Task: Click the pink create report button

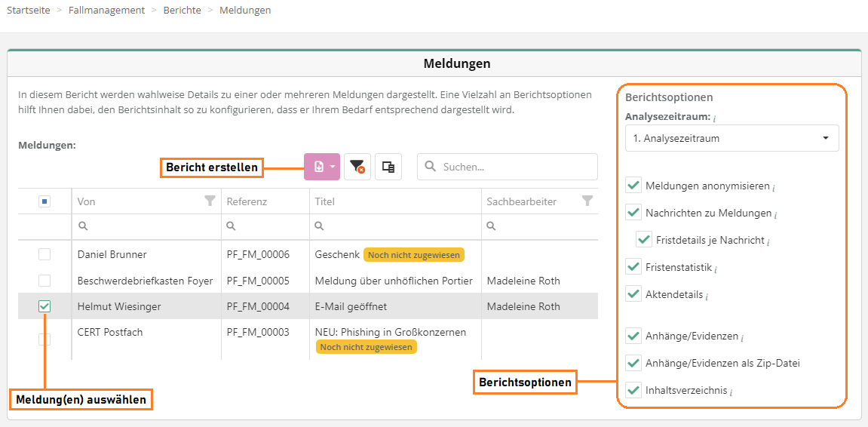Action: pyautogui.click(x=319, y=167)
